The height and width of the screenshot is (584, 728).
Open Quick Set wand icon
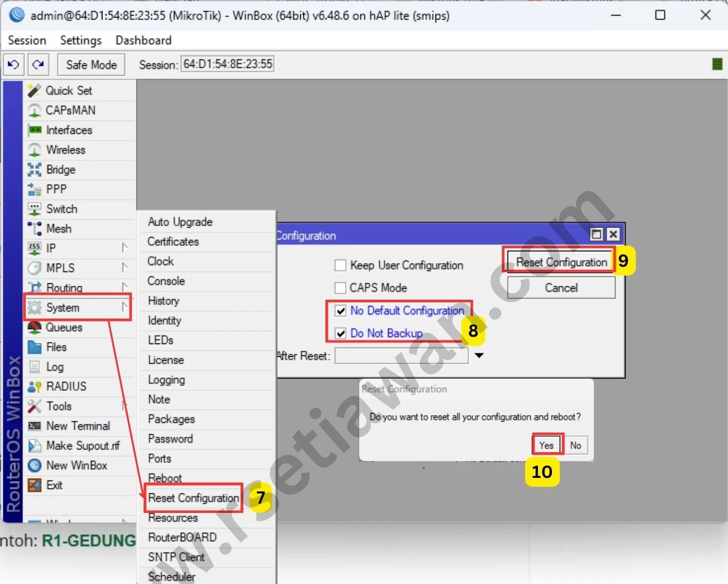pyautogui.click(x=34, y=91)
